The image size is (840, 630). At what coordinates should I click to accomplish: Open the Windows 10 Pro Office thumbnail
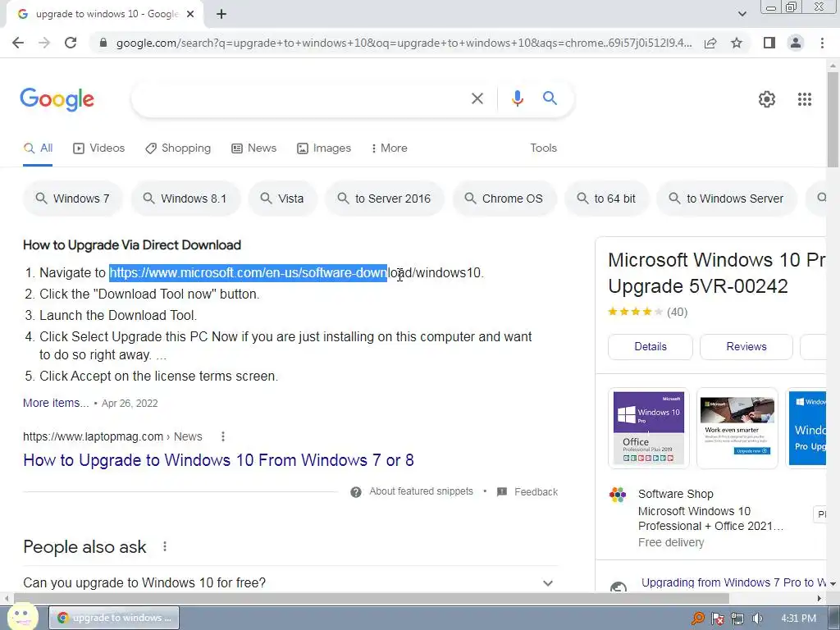pos(648,428)
